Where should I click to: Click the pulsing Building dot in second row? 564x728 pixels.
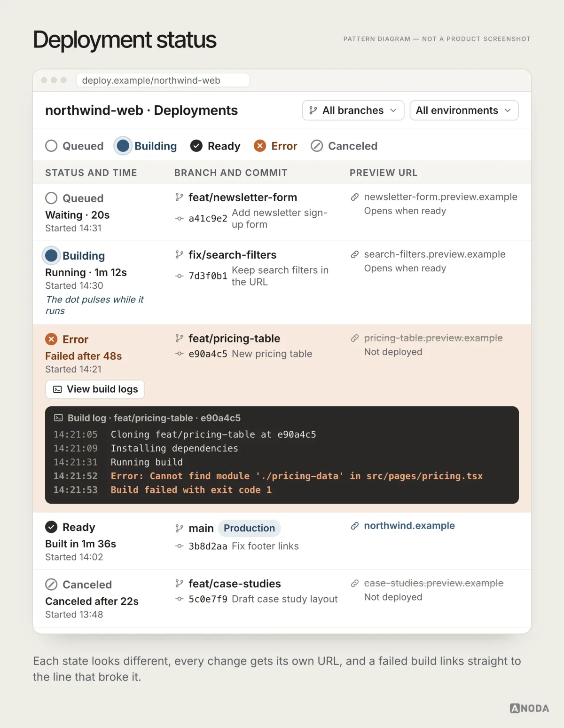click(x=51, y=255)
